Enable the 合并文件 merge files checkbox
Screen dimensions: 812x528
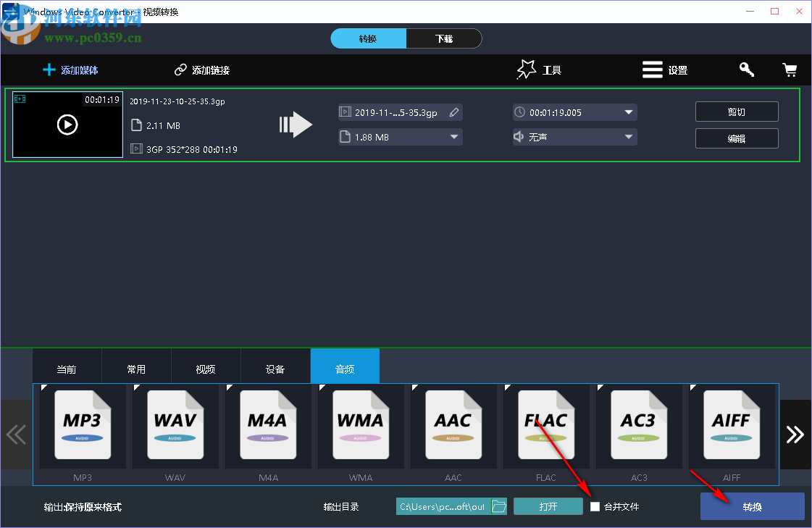[595, 507]
